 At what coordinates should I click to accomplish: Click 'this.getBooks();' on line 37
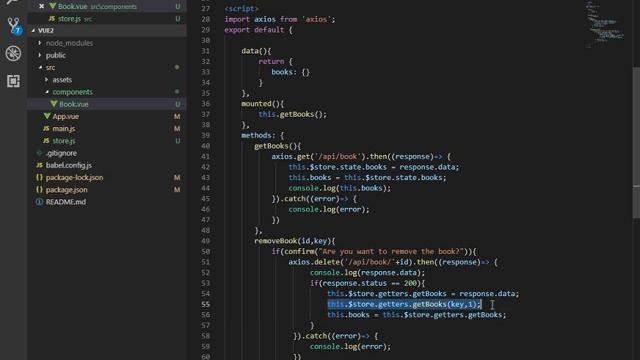point(293,114)
